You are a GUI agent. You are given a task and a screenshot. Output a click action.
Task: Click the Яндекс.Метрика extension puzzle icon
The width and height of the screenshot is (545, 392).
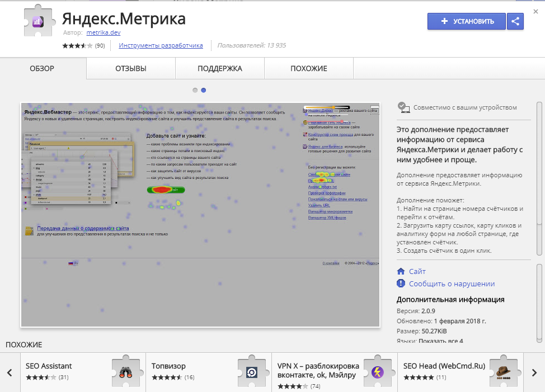[39, 21]
